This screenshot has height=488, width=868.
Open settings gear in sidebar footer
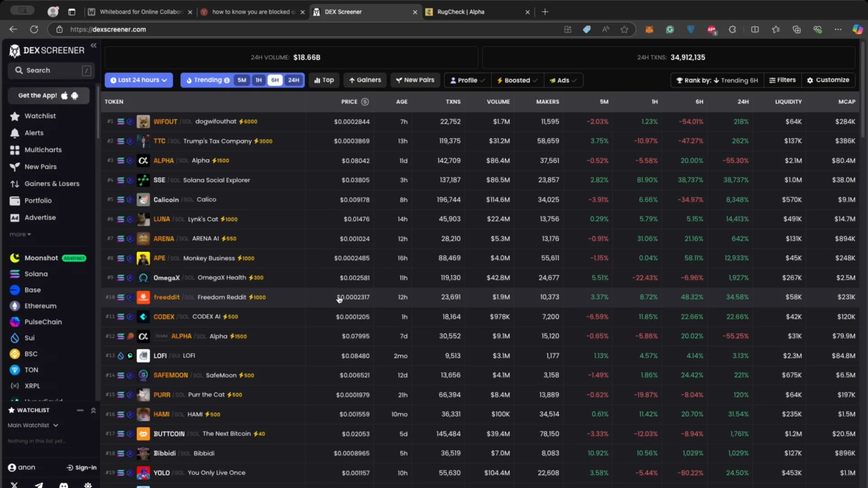tap(88, 485)
